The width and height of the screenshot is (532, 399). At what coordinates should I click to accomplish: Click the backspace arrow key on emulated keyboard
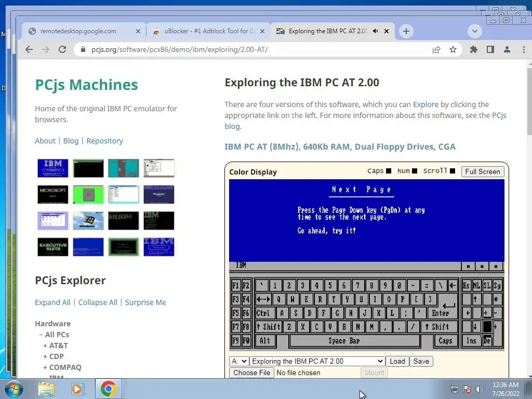pos(453,286)
